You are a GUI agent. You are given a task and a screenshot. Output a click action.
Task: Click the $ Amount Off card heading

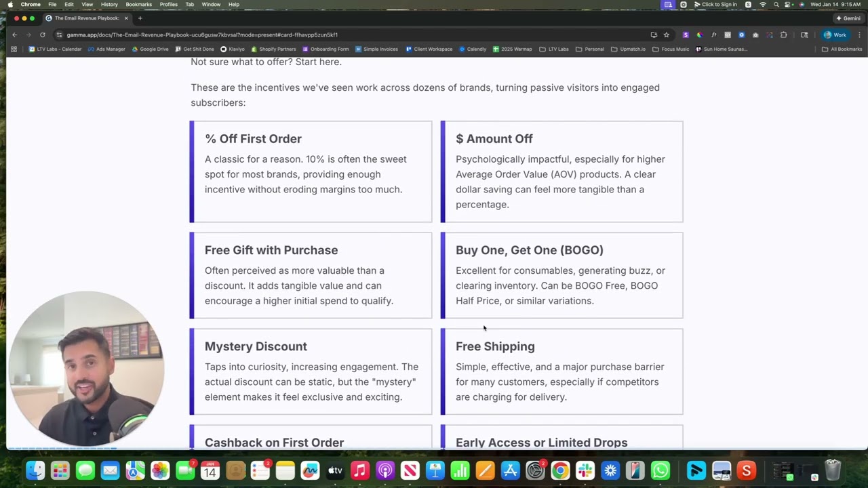coord(494,139)
